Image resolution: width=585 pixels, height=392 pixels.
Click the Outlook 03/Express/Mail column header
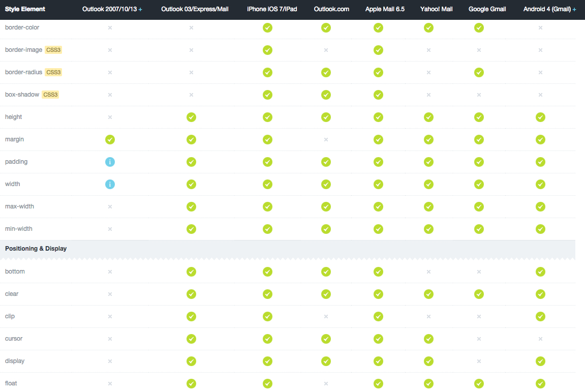195,9
